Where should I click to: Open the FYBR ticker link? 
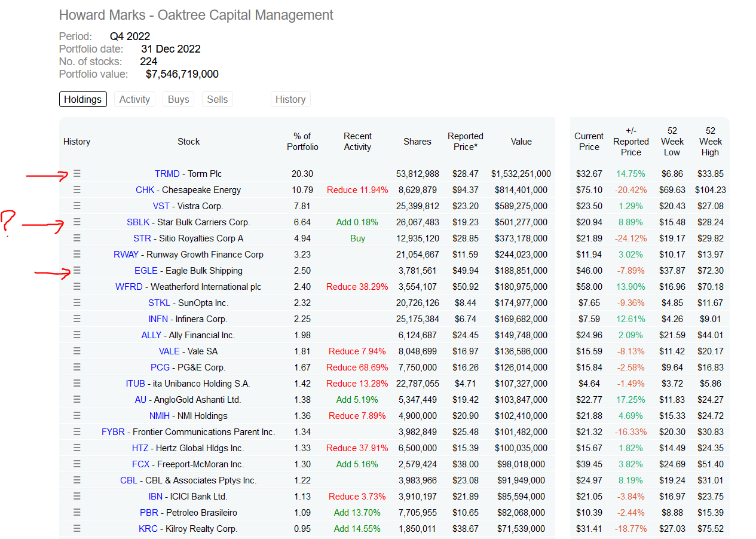tap(114, 432)
